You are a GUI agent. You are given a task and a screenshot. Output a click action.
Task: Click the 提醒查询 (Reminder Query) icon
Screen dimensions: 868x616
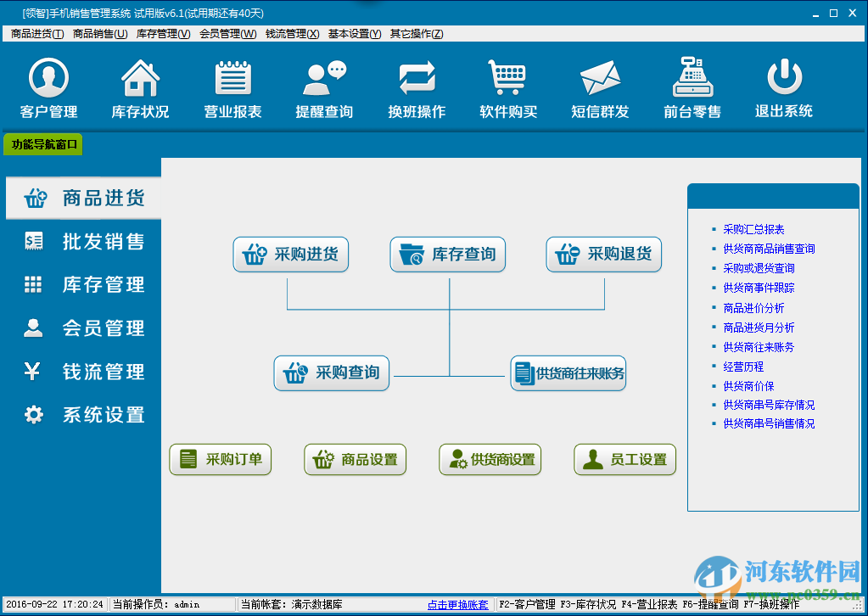coord(323,87)
